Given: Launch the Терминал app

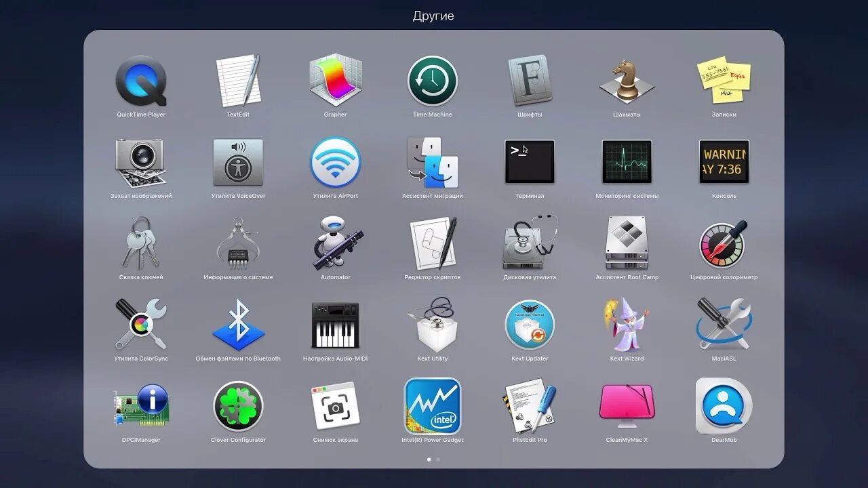Looking at the screenshot, I should point(530,162).
